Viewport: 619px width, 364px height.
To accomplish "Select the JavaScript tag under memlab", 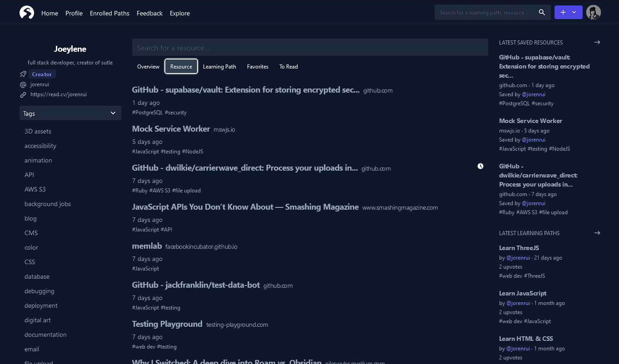I will (145, 268).
